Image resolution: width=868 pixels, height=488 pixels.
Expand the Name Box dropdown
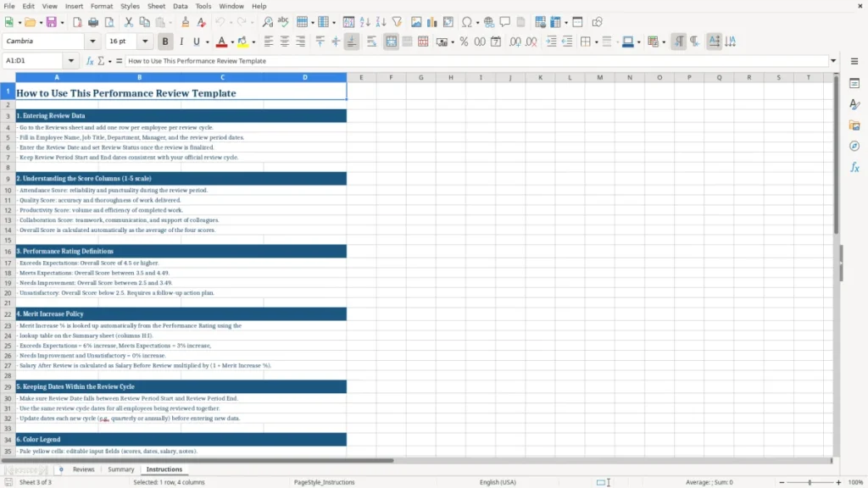coord(71,61)
